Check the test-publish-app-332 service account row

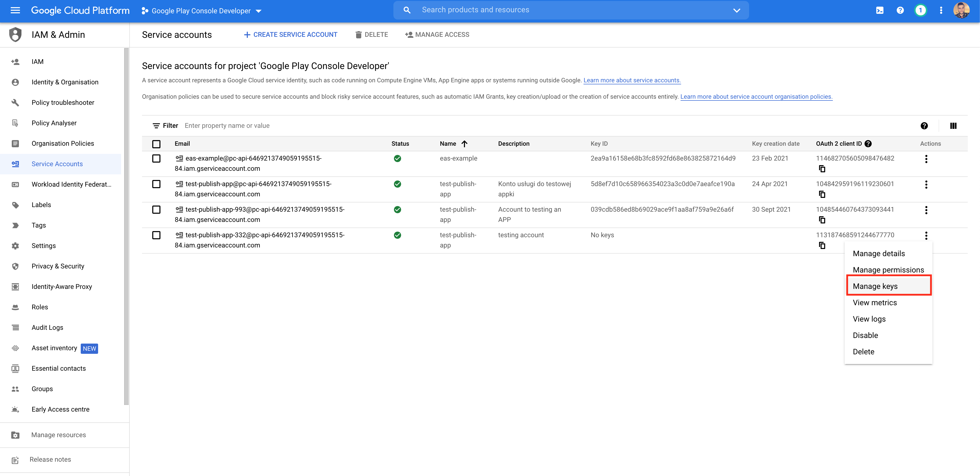pyautogui.click(x=156, y=235)
